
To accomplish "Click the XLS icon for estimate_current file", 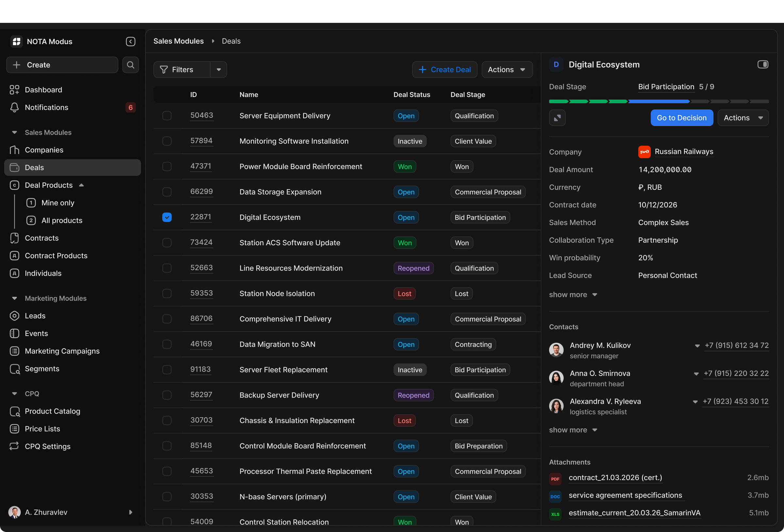I will click(x=555, y=514).
